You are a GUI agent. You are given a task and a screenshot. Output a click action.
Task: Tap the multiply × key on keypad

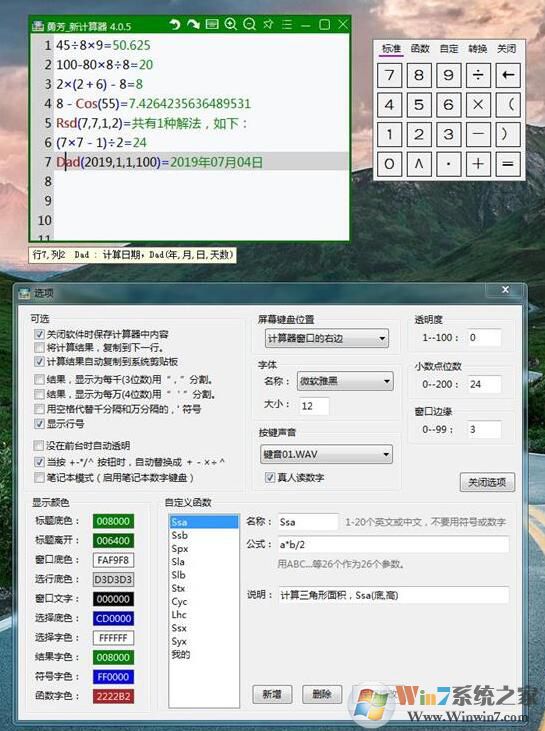(478, 104)
